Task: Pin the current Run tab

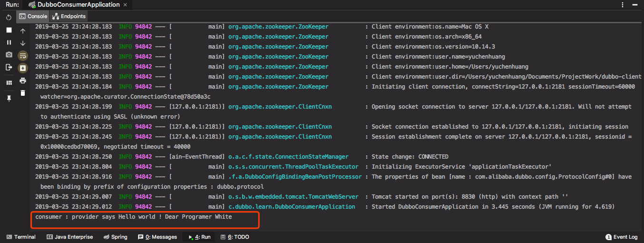Action: coord(9,98)
